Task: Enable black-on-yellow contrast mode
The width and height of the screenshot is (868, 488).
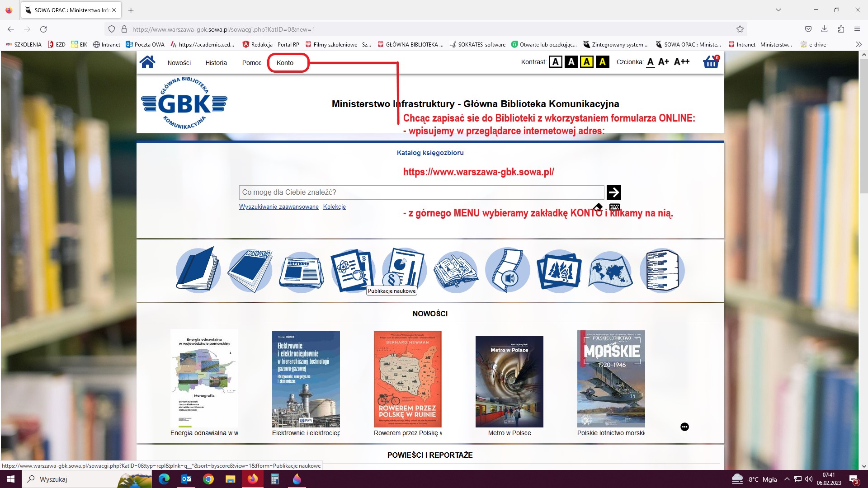Action: pyautogui.click(x=587, y=62)
